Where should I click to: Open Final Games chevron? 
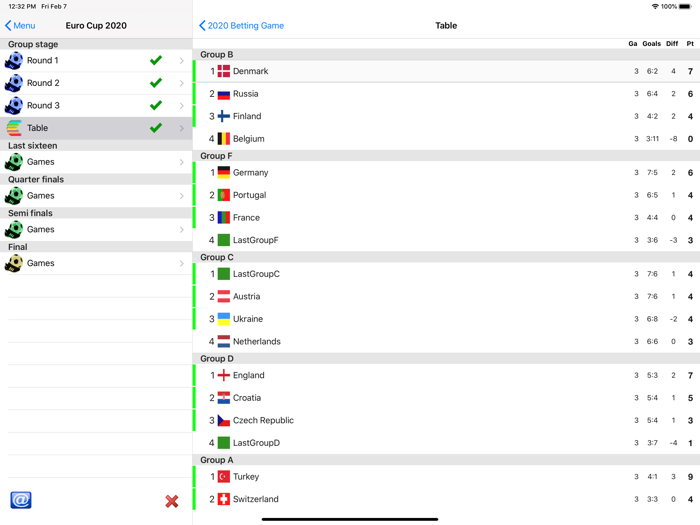182,263
